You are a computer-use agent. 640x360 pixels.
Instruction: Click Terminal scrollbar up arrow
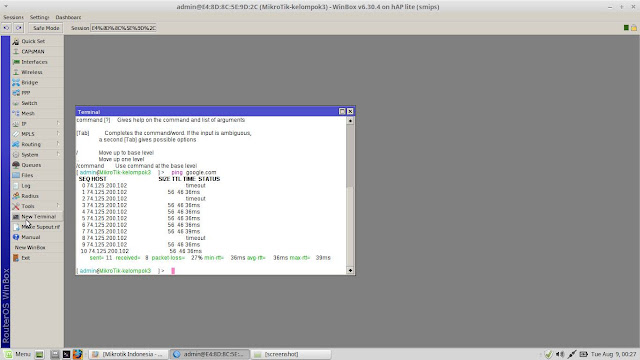(x=350, y=121)
